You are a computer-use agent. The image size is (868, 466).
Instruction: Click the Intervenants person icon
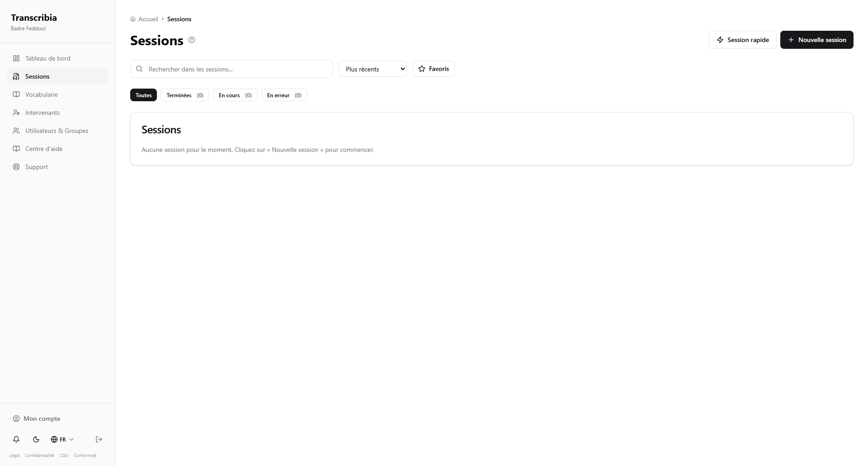pos(16,113)
